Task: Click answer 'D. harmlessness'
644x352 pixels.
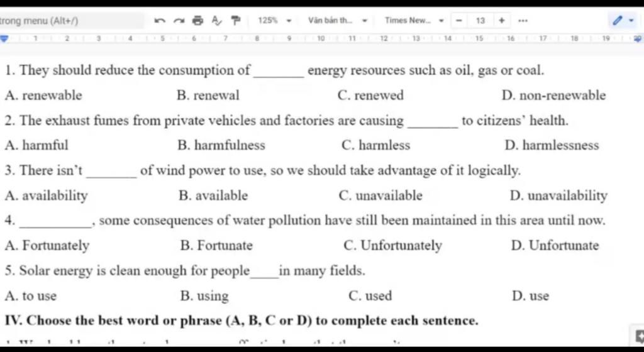Action: click(x=552, y=145)
